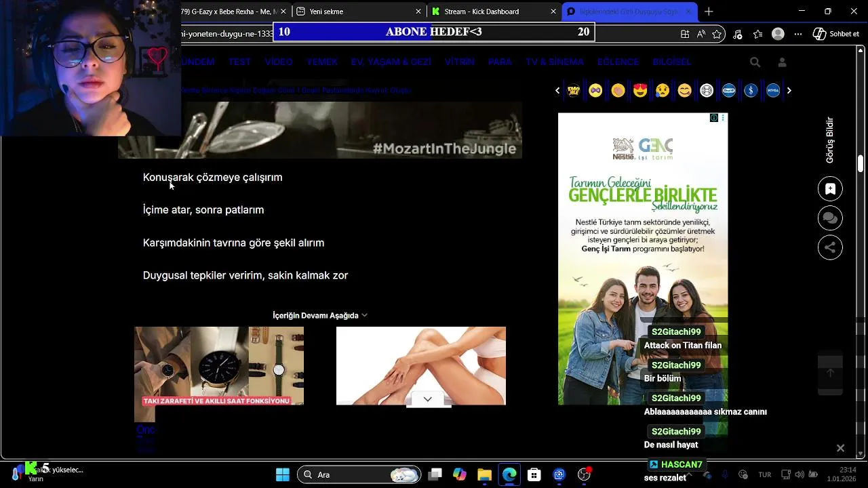
Task: Share the article via share icon
Action: click(x=830, y=247)
